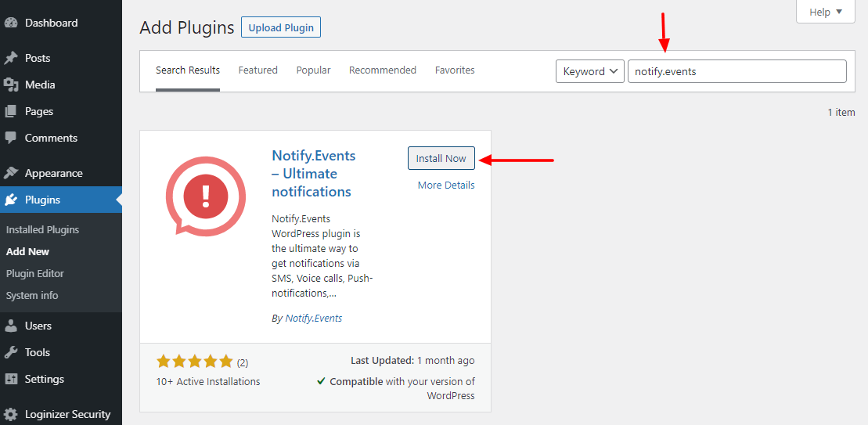Viewport: 868px width, 425px height.
Task: Select the Add New submenu item
Action: (x=27, y=251)
